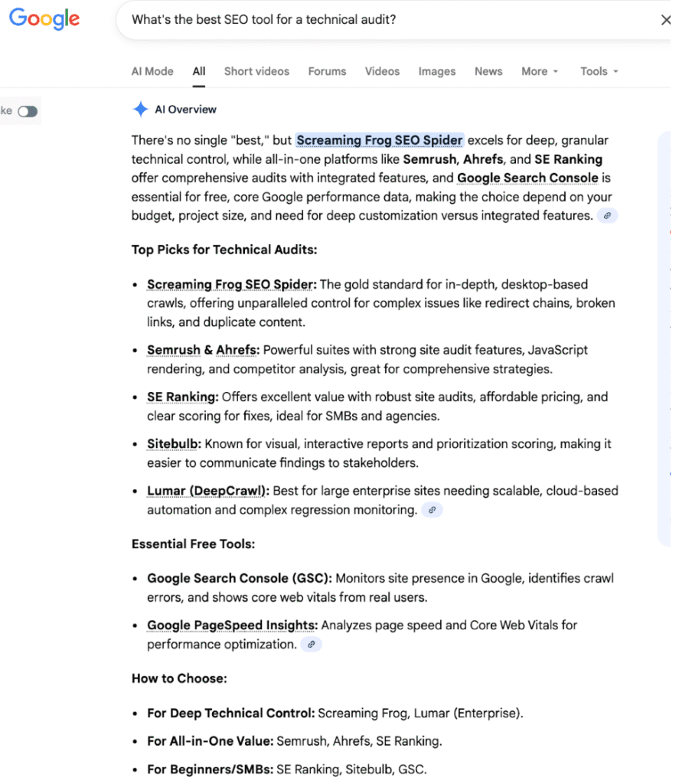
Task: Open the AI Mode tab
Action: click(152, 71)
